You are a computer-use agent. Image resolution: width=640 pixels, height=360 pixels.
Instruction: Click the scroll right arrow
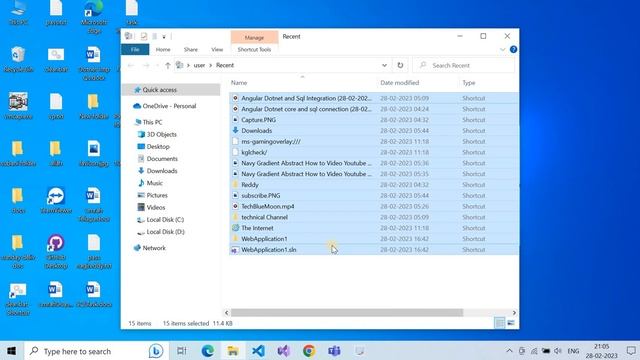514,313
